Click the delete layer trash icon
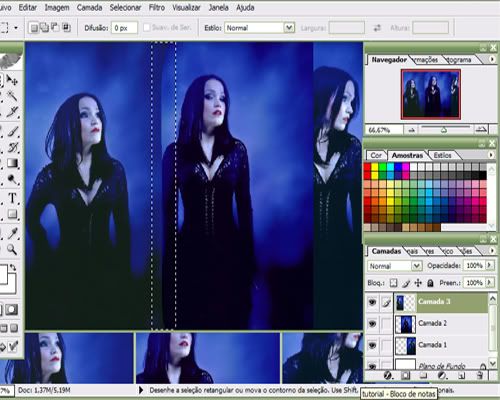 tap(480, 376)
